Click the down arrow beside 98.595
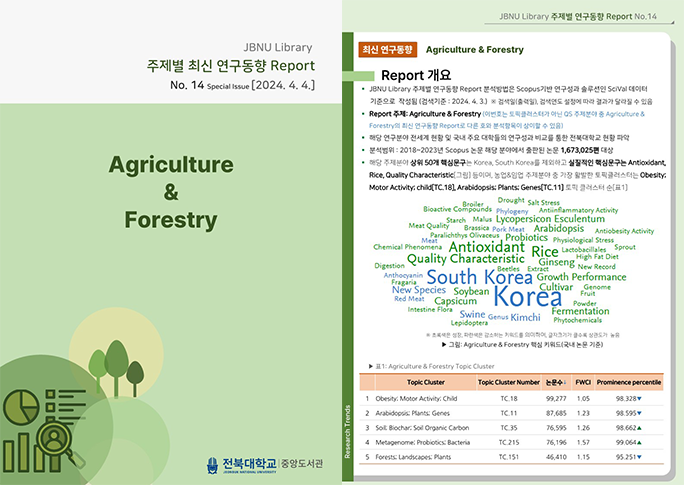684x485 pixels. pyautogui.click(x=640, y=413)
